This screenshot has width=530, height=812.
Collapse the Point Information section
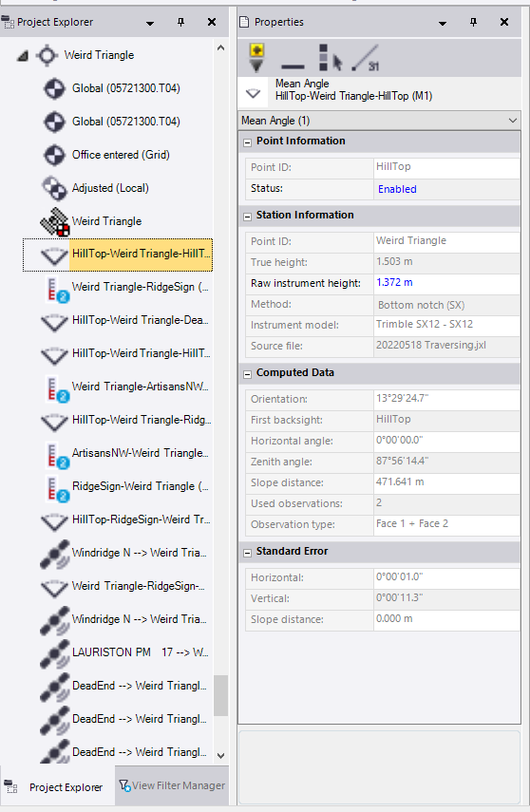[248, 142]
